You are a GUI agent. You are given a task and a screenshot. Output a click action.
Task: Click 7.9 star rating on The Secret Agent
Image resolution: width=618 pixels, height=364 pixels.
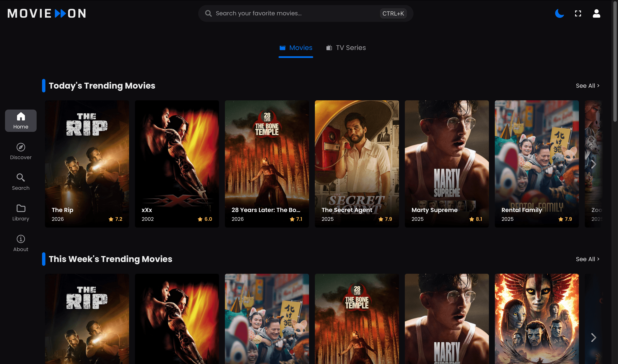point(385,219)
